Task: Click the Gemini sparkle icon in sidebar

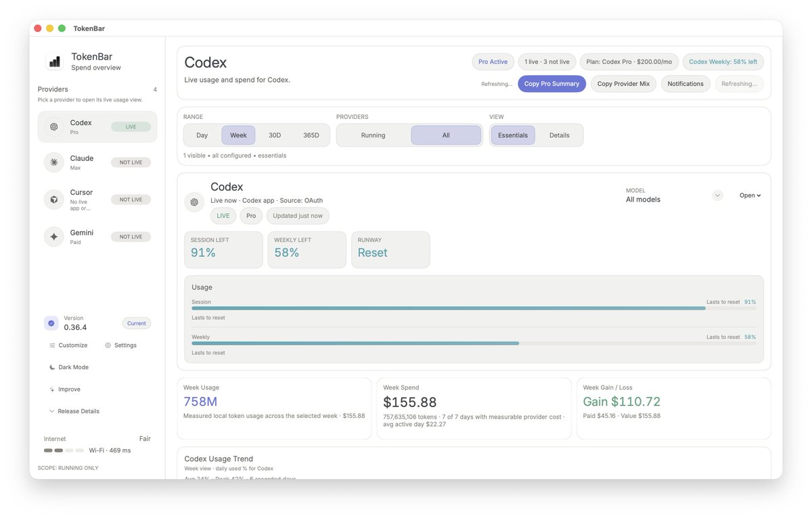Action: pyautogui.click(x=53, y=237)
